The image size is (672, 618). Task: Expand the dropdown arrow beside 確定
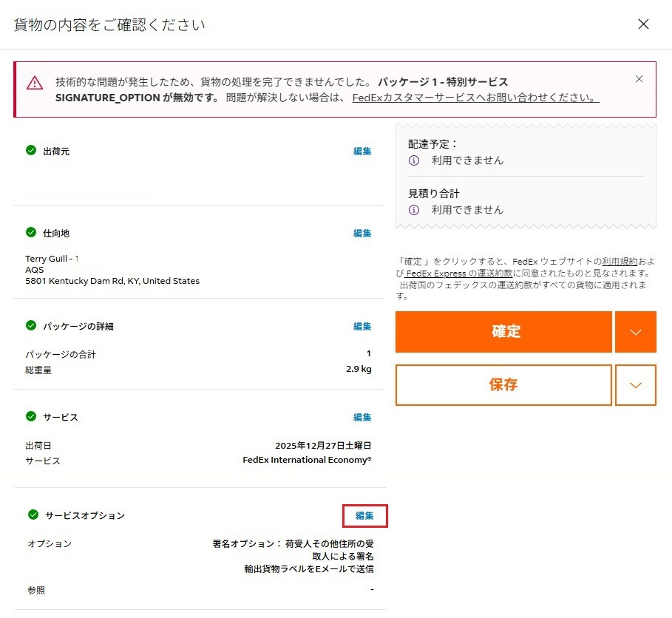pyautogui.click(x=635, y=332)
